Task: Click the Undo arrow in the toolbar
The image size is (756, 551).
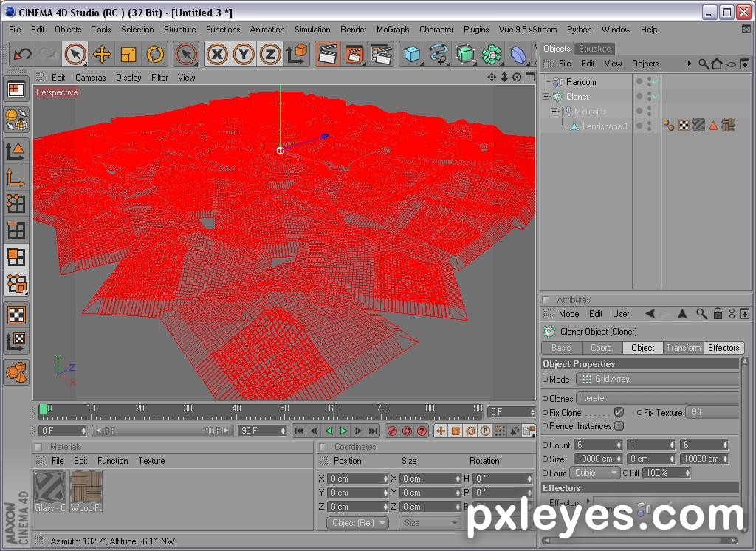Action: (x=22, y=54)
